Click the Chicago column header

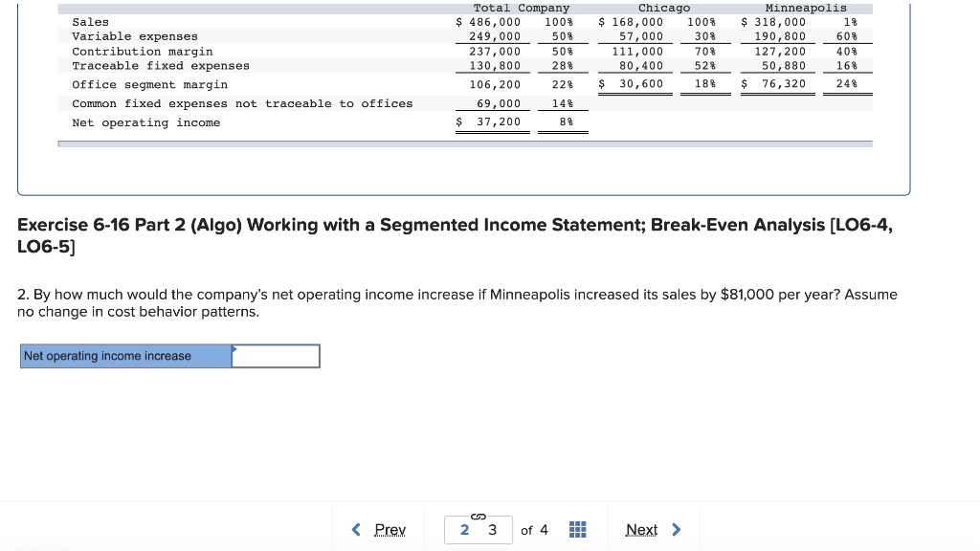coord(664,8)
